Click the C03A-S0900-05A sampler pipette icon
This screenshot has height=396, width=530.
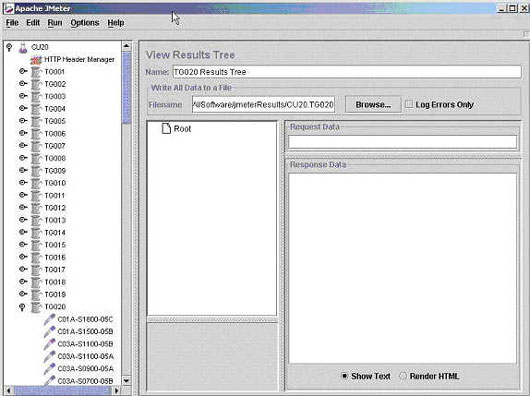tap(49, 369)
